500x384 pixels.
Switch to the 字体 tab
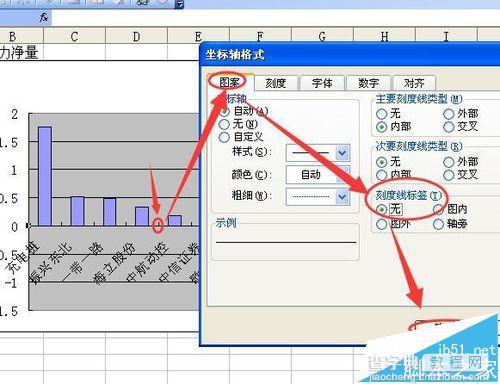tap(322, 83)
